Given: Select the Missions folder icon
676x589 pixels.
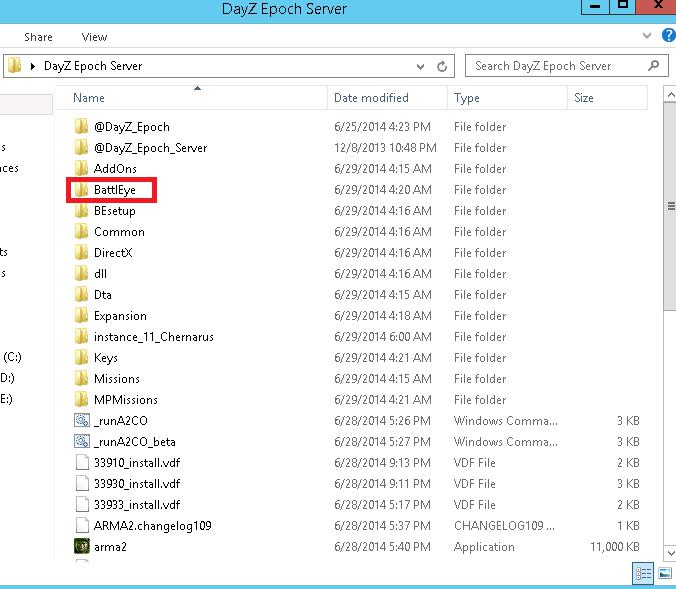Looking at the screenshot, I should (x=81, y=379).
